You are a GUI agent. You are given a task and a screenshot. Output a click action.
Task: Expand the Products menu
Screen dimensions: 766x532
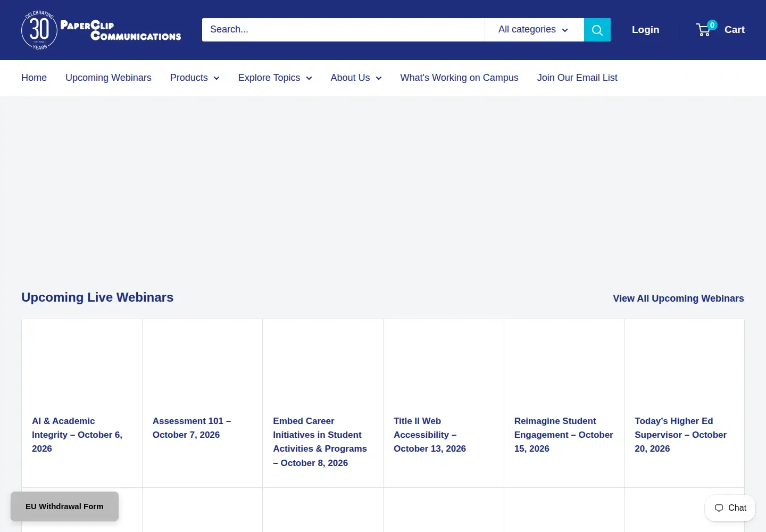pos(195,78)
